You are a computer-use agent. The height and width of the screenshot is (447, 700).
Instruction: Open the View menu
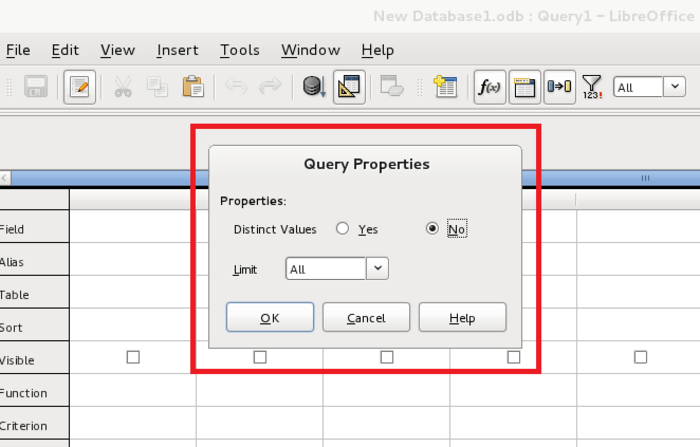coord(117,50)
